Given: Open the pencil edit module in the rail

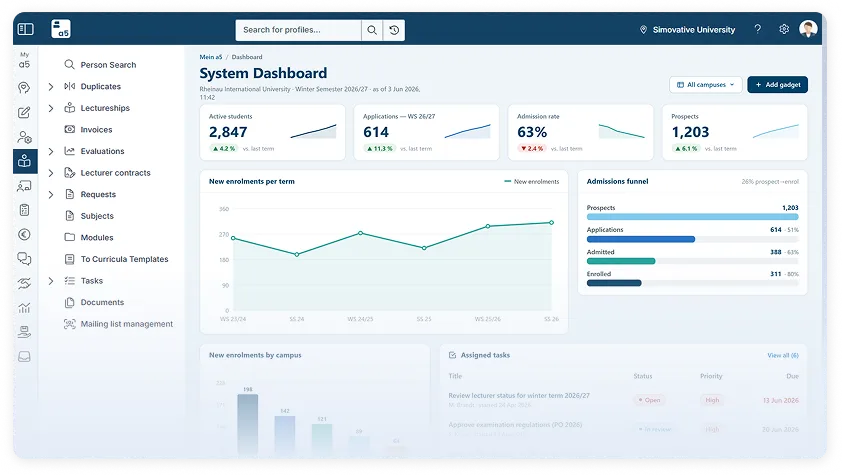Looking at the screenshot, I should pos(24,112).
